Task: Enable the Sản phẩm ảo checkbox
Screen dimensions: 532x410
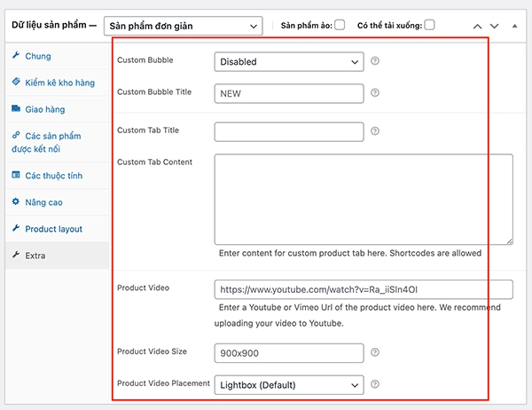Action: pyautogui.click(x=340, y=25)
